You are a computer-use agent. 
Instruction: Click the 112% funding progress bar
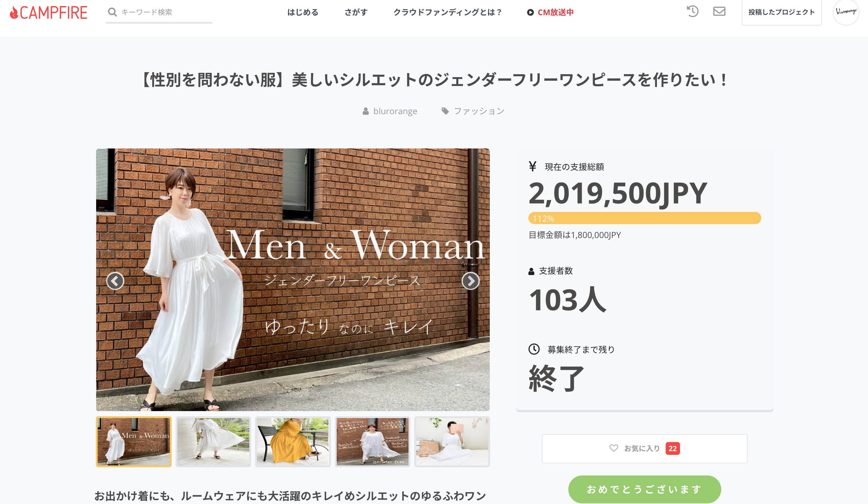click(x=644, y=218)
